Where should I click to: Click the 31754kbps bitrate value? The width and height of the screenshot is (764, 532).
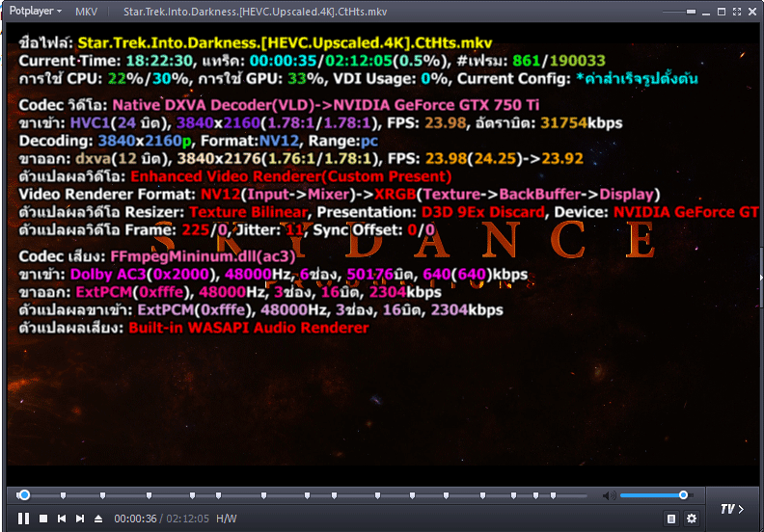tap(582, 122)
